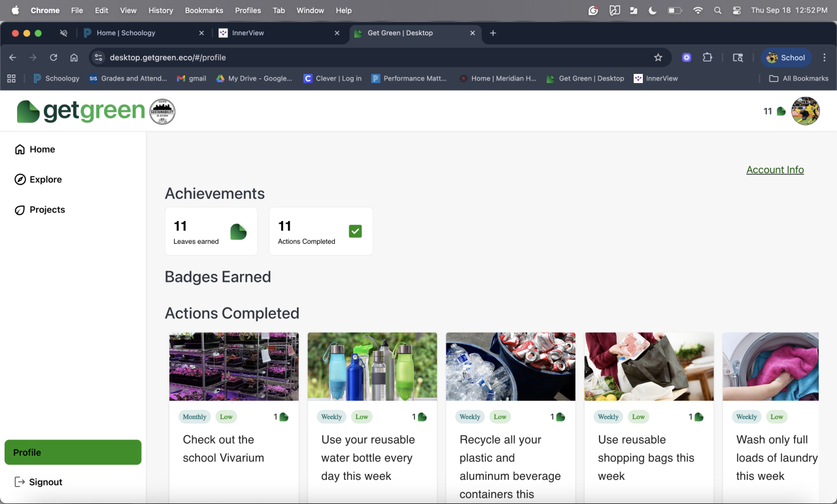
Task: Click the Actions Completed green checkmark
Action: click(355, 231)
